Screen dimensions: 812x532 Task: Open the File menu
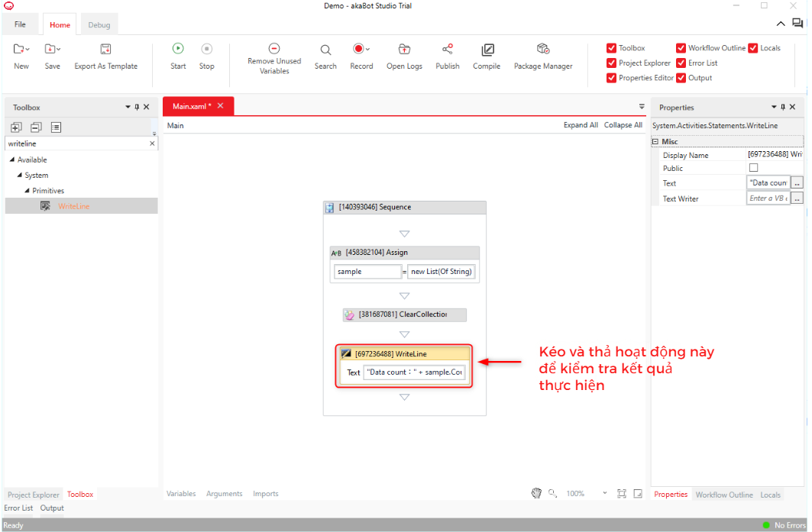20,24
